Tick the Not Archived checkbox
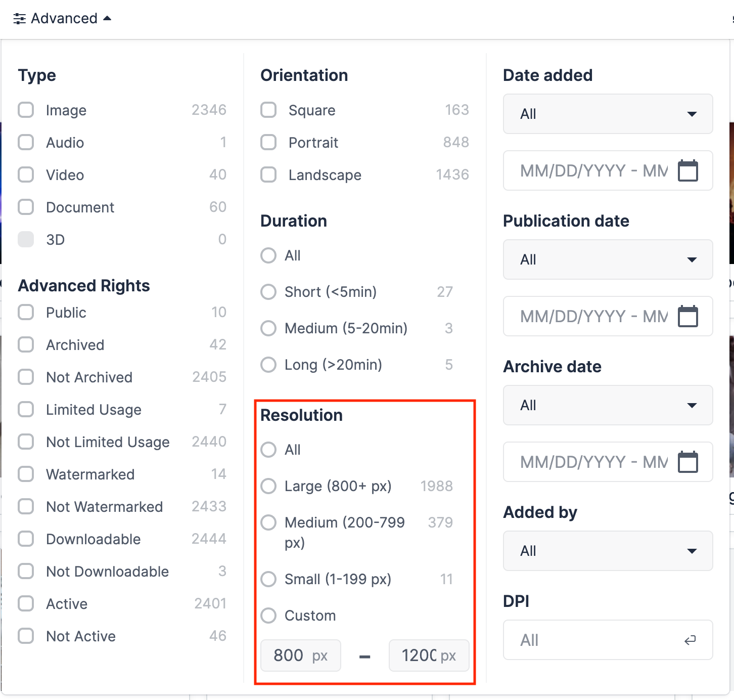Image resolution: width=734 pixels, height=700 pixels. [26, 377]
